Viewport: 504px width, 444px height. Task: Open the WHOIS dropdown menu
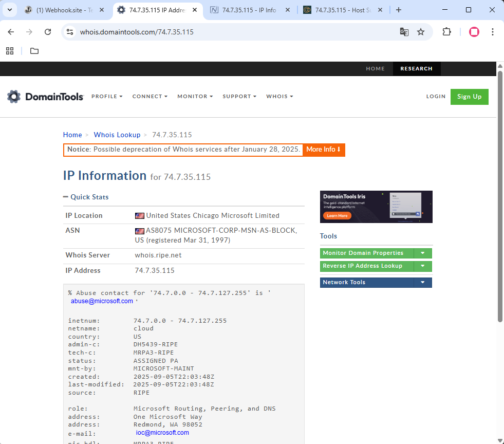tap(279, 97)
